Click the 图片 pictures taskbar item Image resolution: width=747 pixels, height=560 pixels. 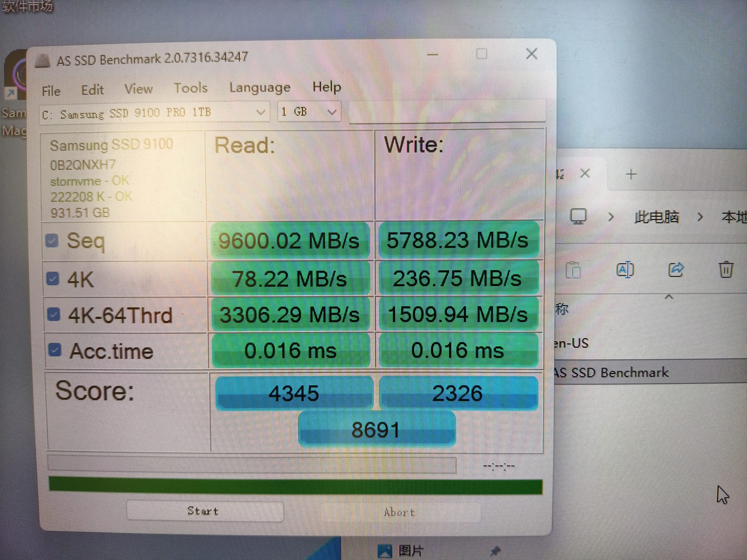(400, 551)
